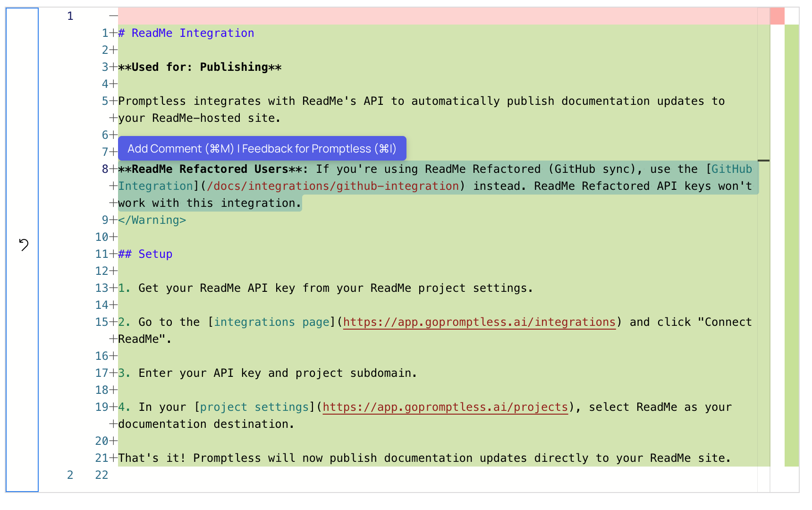Click the green additions bar in overview ruler

792,245
